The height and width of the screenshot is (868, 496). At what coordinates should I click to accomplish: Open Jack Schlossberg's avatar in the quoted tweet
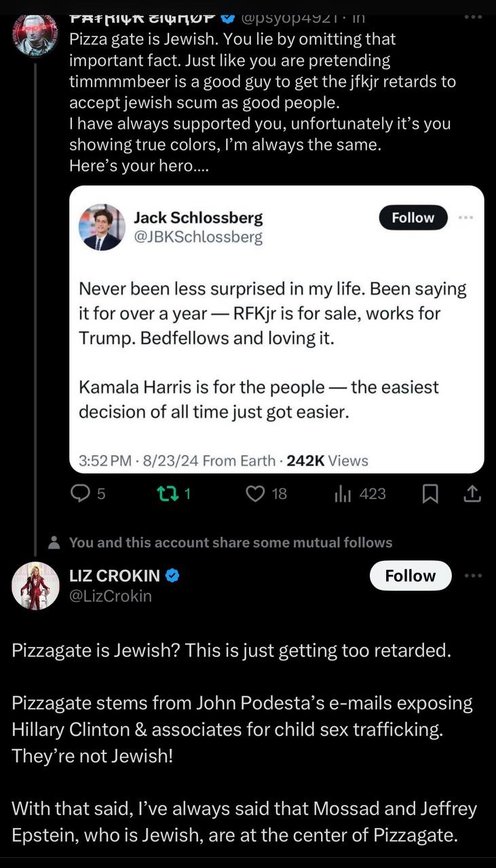[102, 227]
